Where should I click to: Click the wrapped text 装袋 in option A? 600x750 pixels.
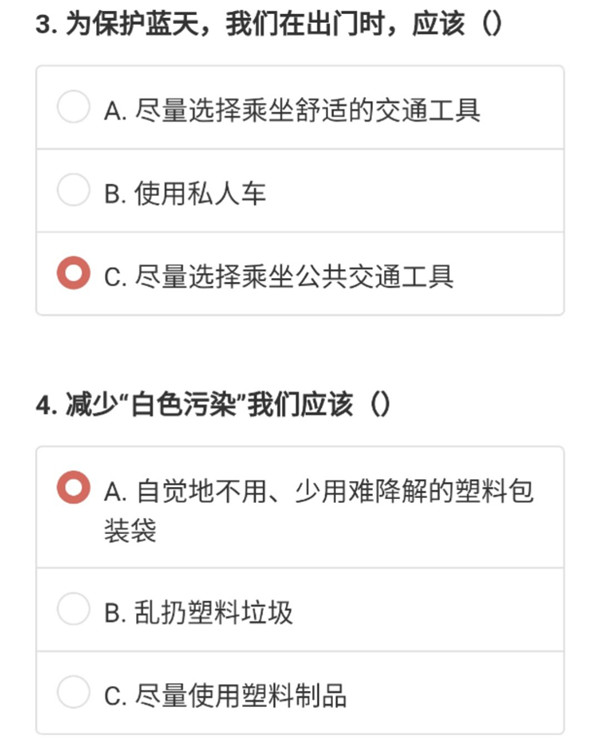click(x=130, y=530)
